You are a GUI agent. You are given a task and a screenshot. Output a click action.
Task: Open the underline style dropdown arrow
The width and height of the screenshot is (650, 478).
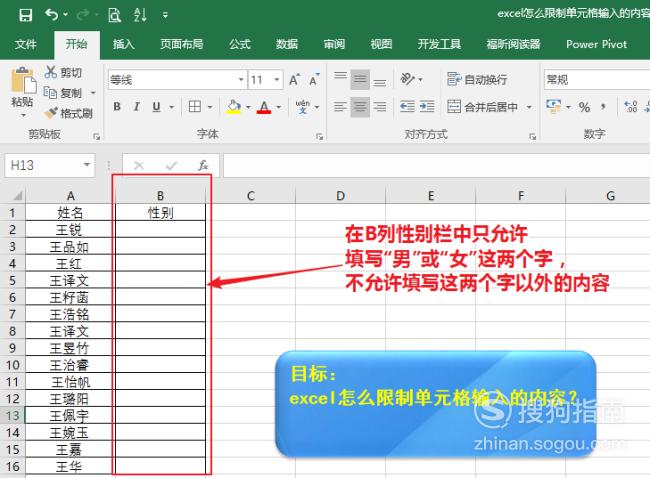(x=171, y=107)
